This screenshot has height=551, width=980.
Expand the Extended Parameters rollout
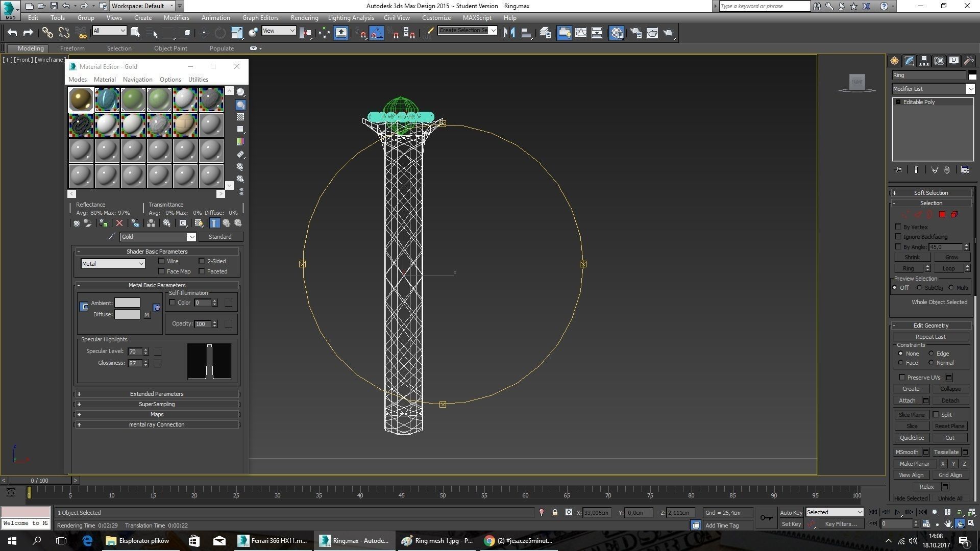coord(157,394)
